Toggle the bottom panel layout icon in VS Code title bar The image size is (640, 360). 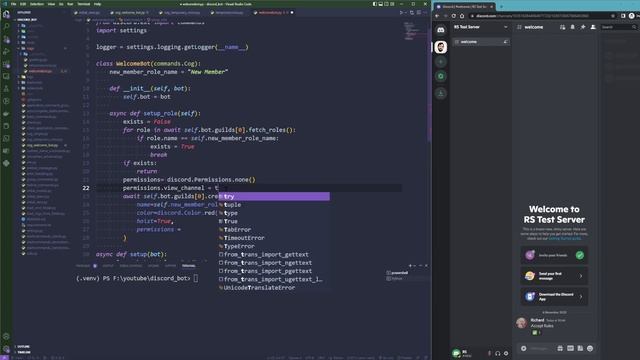(x=380, y=4)
